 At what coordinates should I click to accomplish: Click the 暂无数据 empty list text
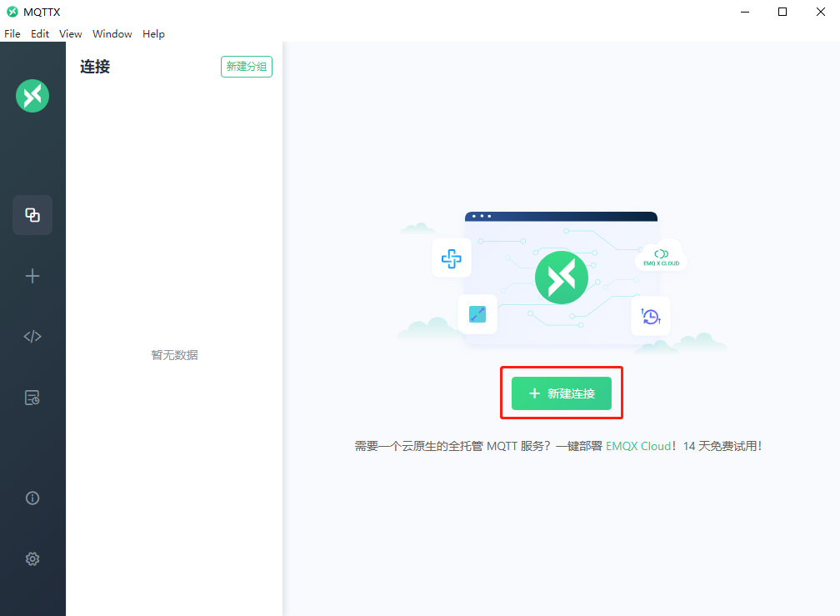click(175, 354)
